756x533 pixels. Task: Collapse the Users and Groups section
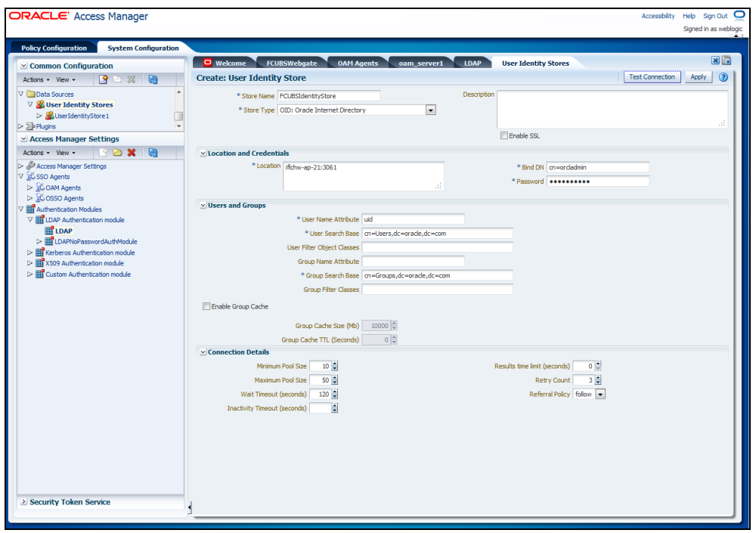[203, 206]
